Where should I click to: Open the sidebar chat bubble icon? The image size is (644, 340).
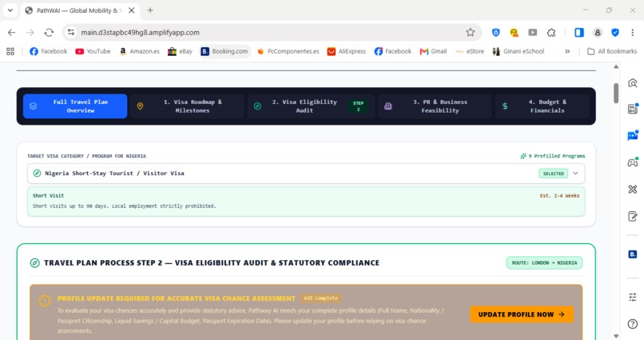(x=633, y=135)
